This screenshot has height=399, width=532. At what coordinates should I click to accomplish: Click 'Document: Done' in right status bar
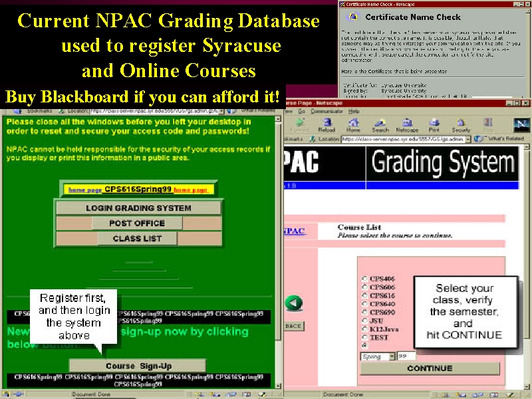(343, 394)
